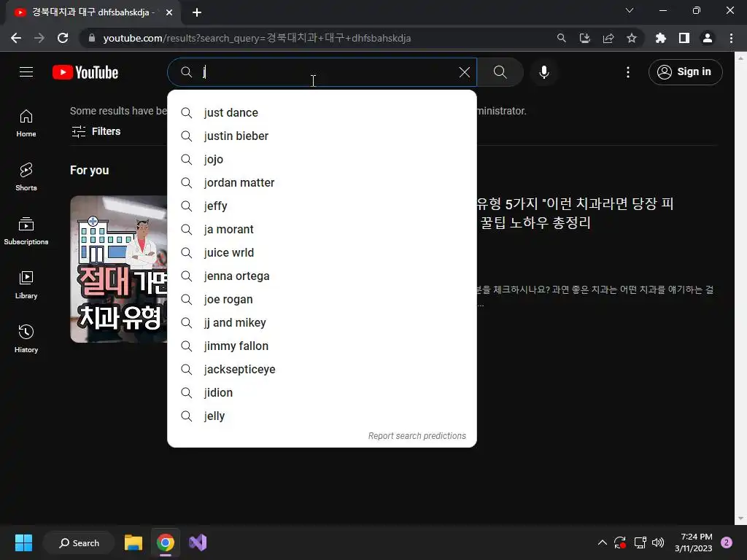Open Chrome zoom/search magnifier icon in address bar

[562, 38]
